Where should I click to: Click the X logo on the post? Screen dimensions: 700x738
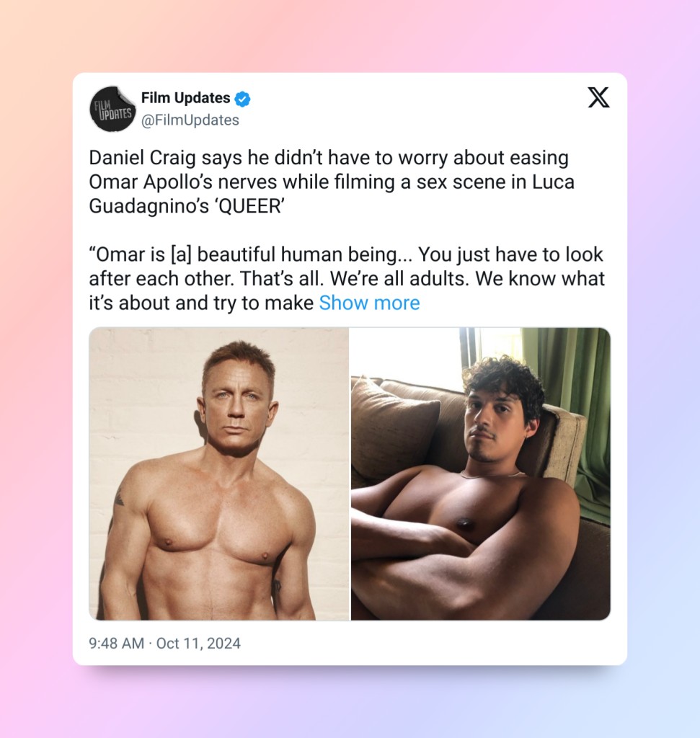[x=598, y=97]
